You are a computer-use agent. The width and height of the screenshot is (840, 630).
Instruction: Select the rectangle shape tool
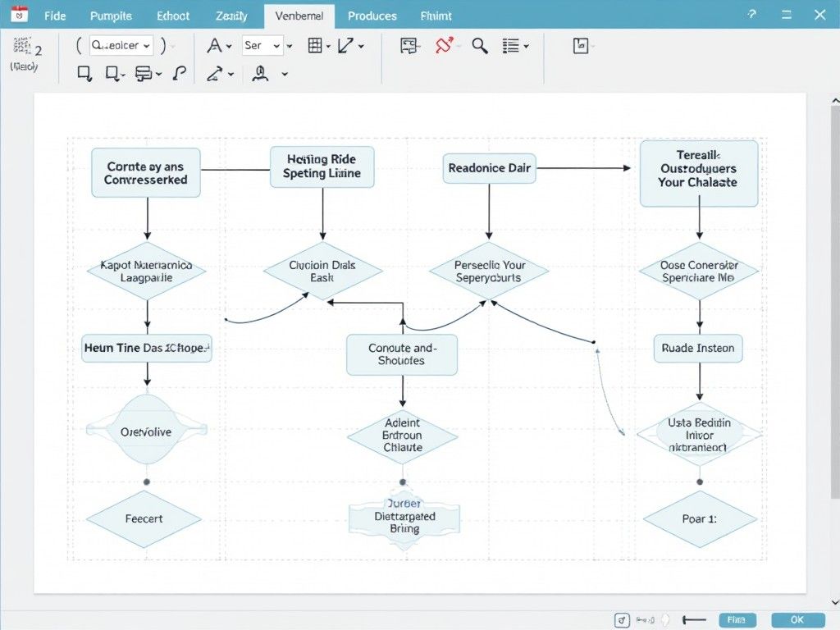84,74
